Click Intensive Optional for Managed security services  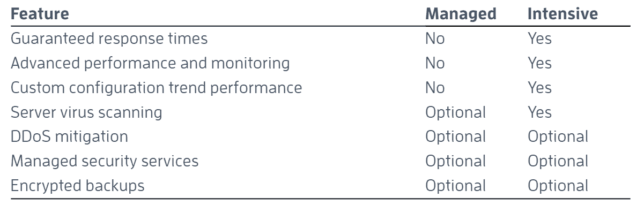click(558, 162)
